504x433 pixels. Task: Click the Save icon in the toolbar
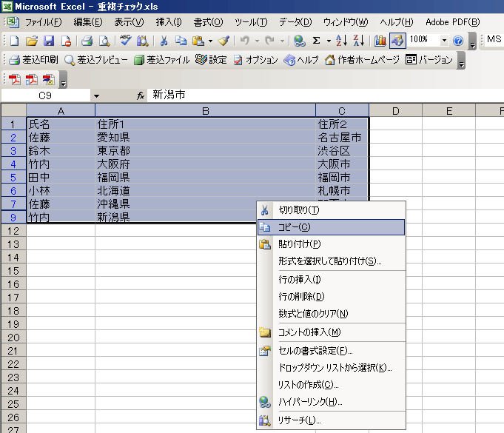49,41
